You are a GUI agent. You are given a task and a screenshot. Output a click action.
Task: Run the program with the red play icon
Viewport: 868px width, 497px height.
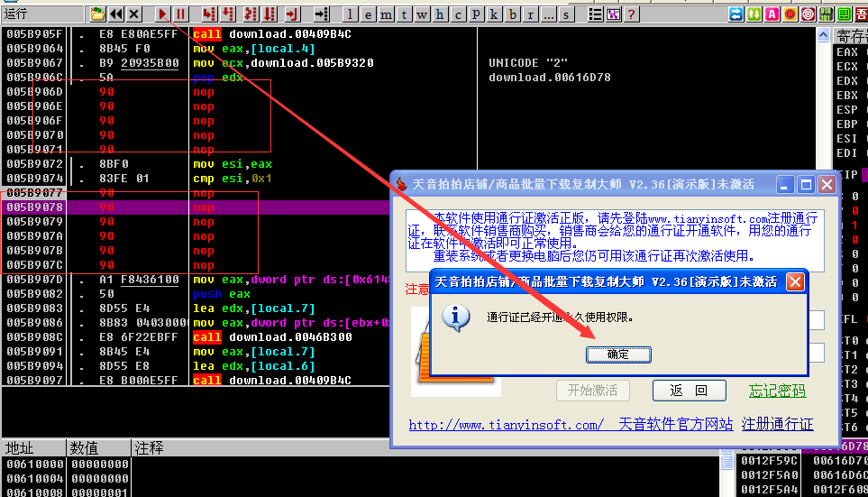(x=162, y=14)
